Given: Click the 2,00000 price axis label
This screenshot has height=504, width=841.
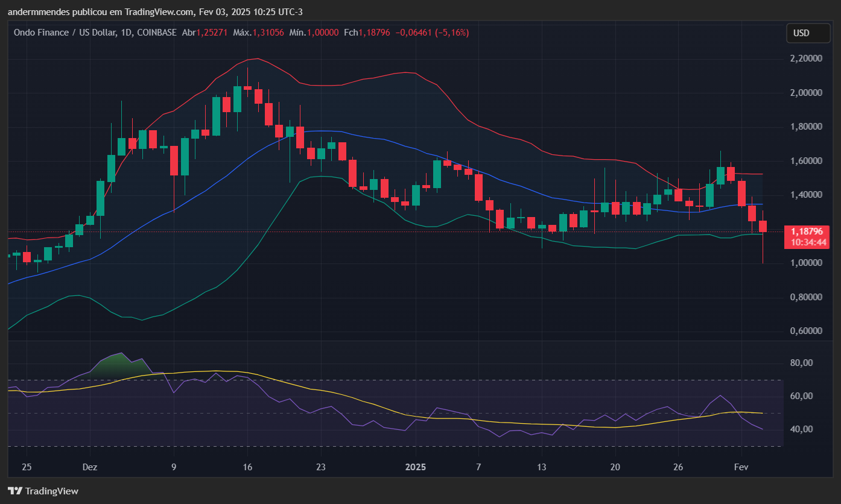Looking at the screenshot, I should pos(807,93).
